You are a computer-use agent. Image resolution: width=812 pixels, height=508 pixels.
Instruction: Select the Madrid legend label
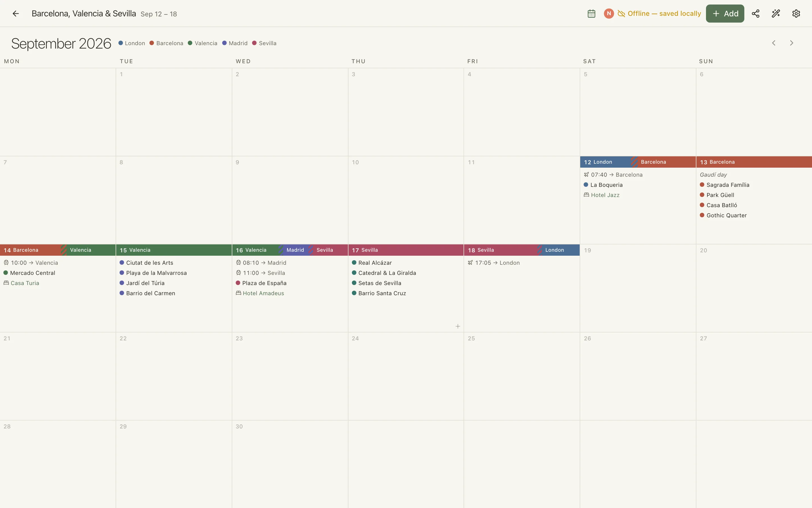pos(238,43)
